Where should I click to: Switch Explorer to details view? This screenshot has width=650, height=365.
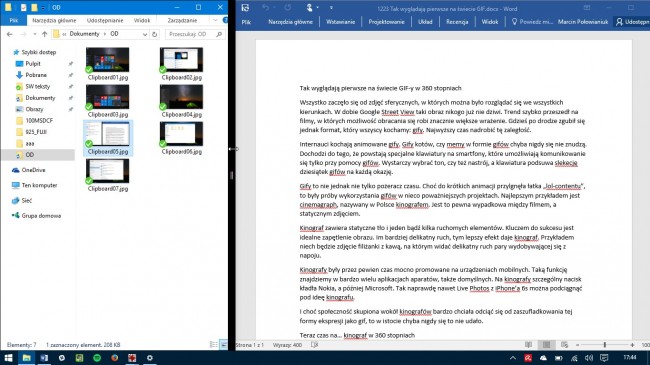click(213, 344)
